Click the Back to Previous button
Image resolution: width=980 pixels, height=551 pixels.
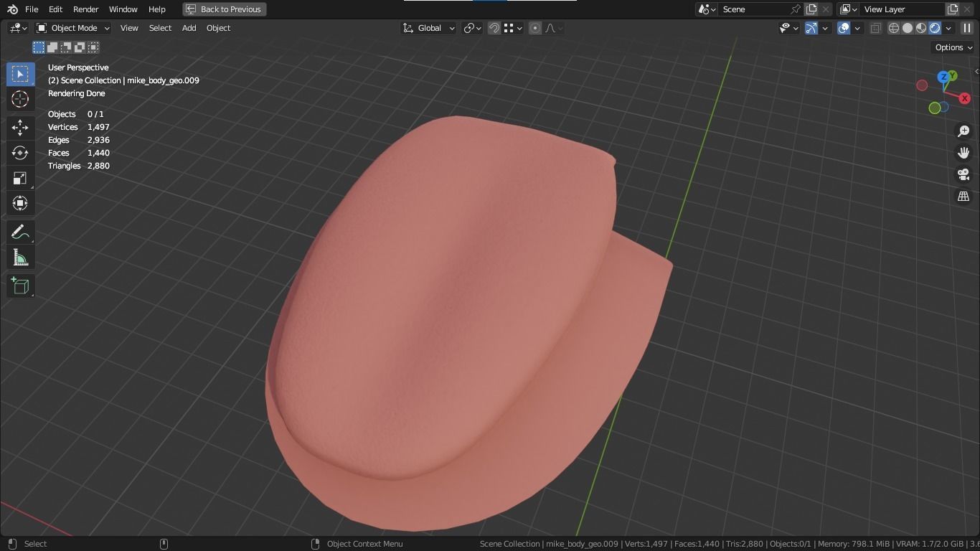[225, 9]
